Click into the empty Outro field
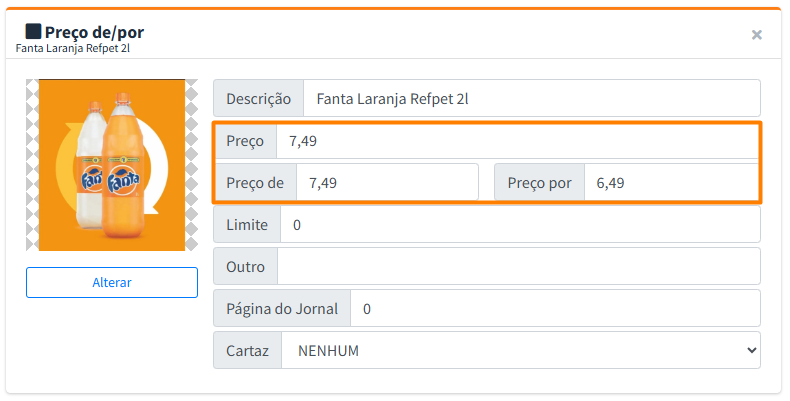This screenshot has width=790, height=401. tap(518, 267)
